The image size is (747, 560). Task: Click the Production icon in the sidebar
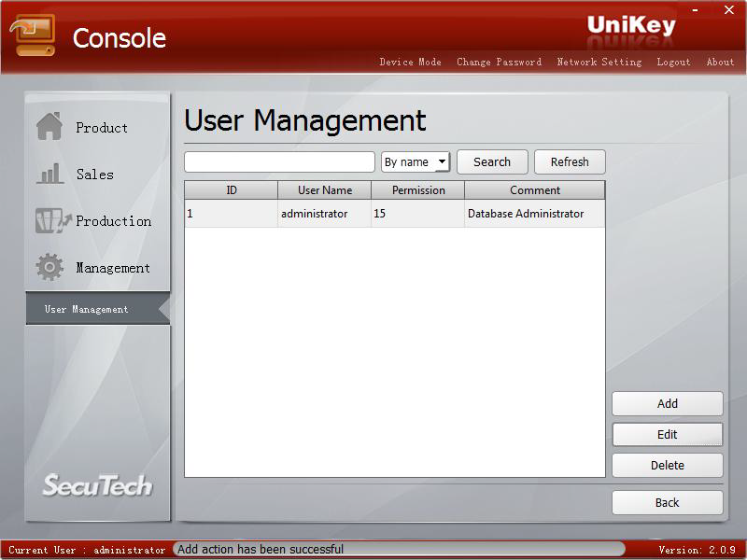click(x=53, y=220)
